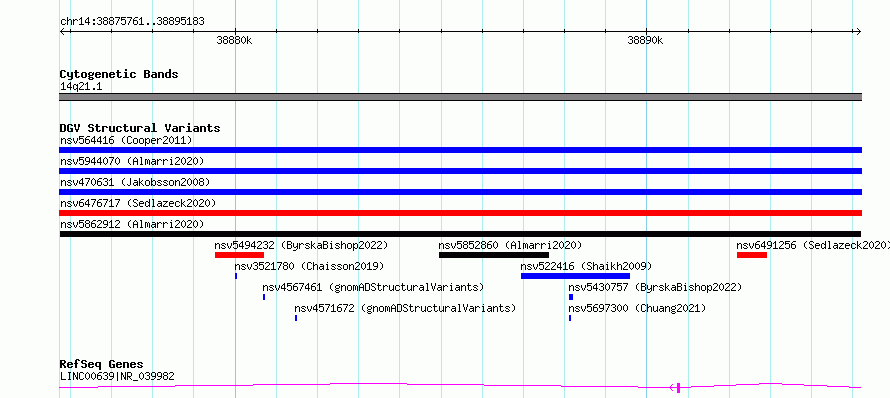Click the 38880k ruler position label
The height and width of the screenshot is (398, 890).
[234, 40]
